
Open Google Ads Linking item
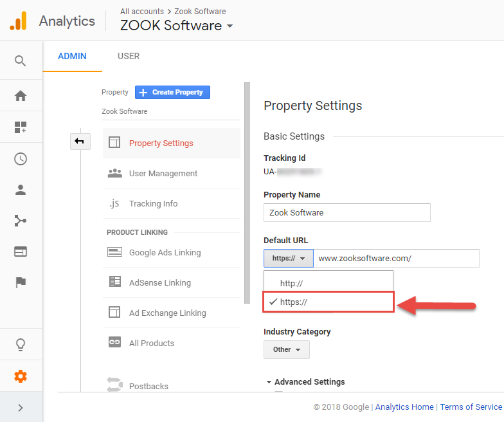pos(171,252)
